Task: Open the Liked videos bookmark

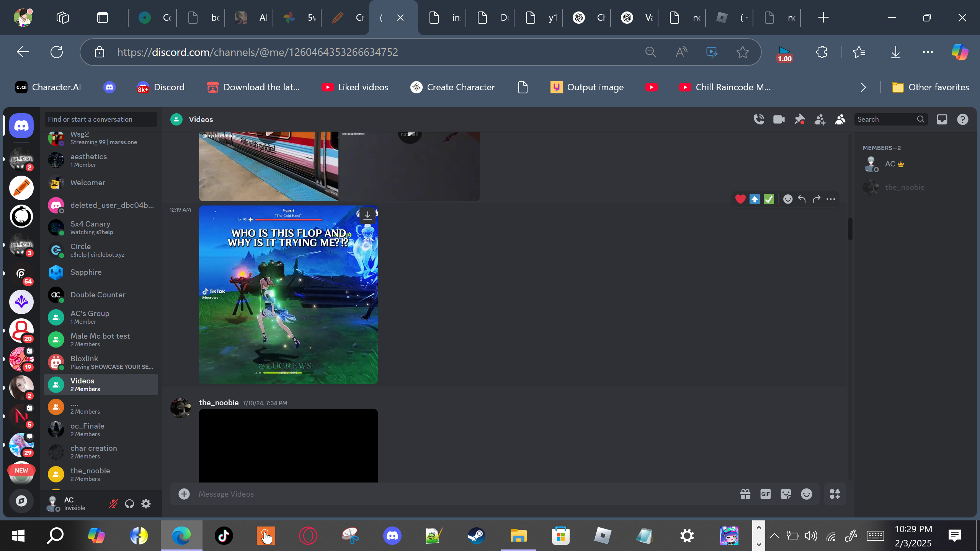Action: (x=355, y=87)
